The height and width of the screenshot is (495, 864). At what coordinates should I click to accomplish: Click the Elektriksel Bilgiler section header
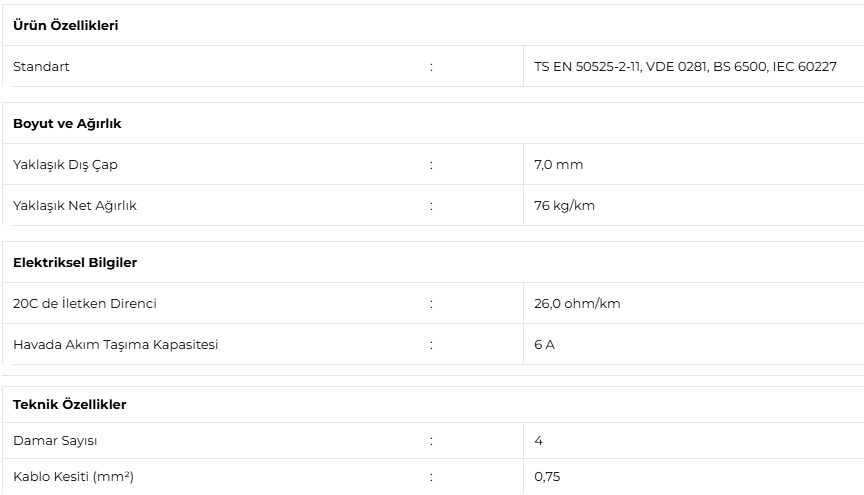pos(75,262)
